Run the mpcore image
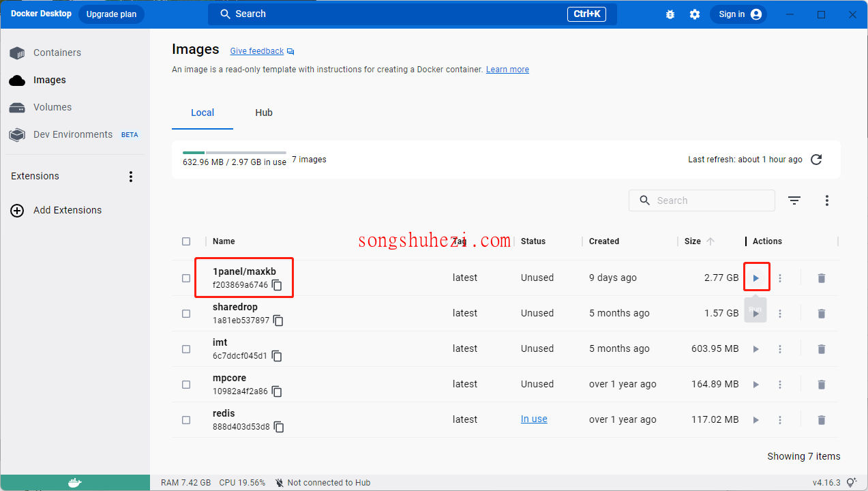The height and width of the screenshot is (491, 868). [755, 385]
